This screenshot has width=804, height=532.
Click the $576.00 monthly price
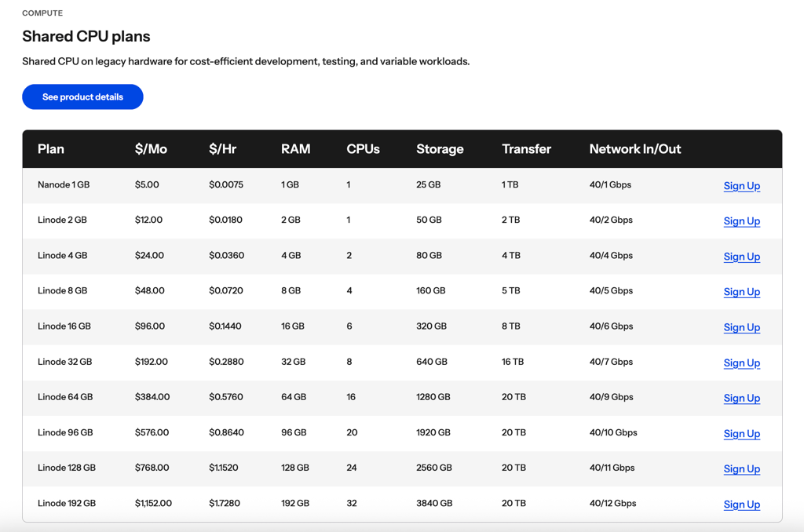(152, 432)
